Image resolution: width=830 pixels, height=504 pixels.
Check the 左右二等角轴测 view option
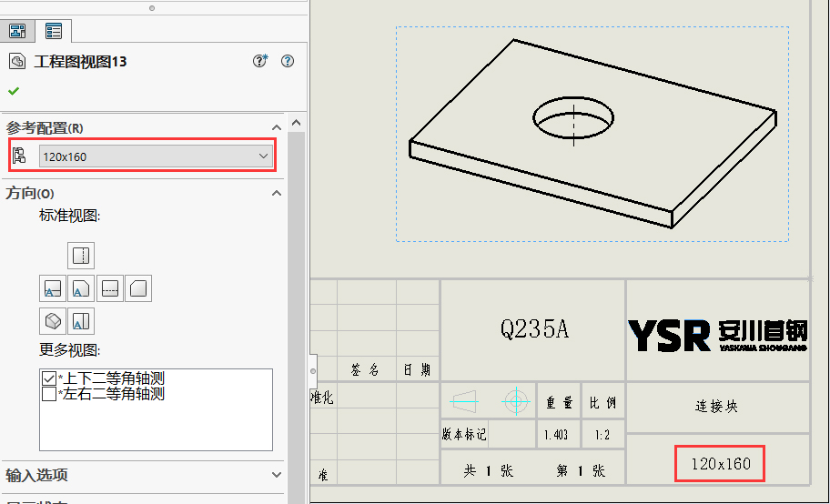point(49,394)
